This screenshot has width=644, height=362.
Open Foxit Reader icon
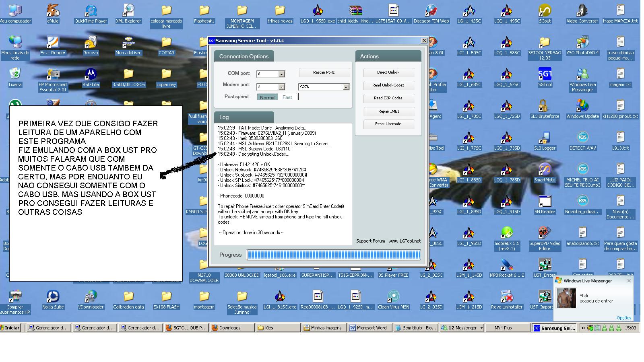click(x=53, y=45)
